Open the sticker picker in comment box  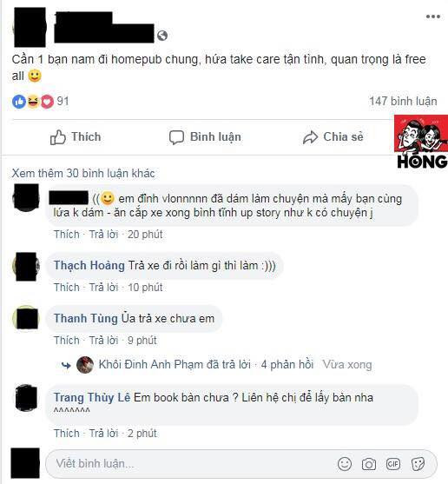418,464
